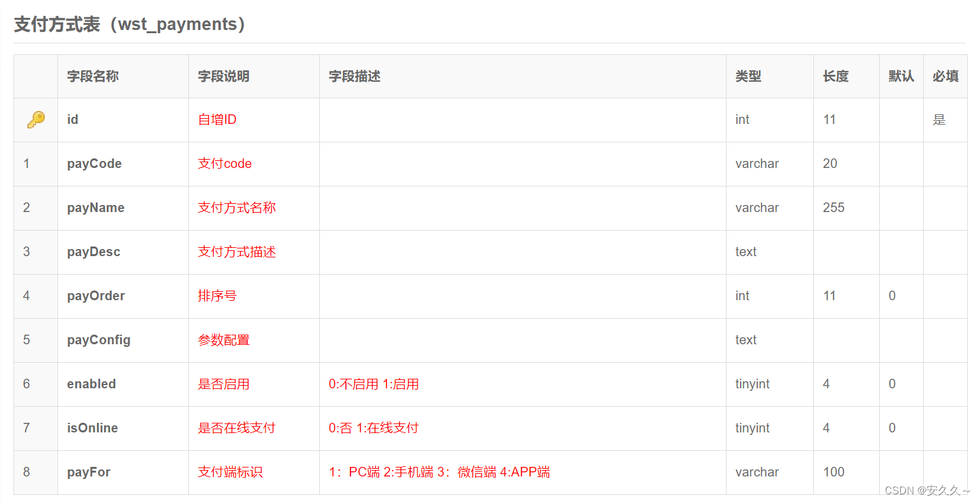
Task: Click the 默认 column header
Action: click(x=900, y=76)
